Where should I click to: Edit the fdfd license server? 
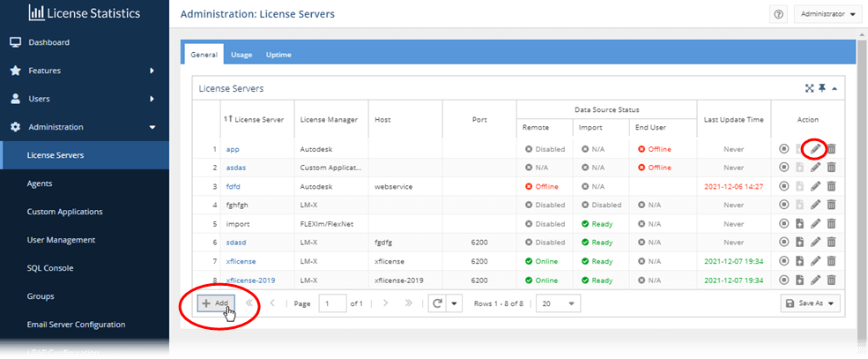[815, 186]
